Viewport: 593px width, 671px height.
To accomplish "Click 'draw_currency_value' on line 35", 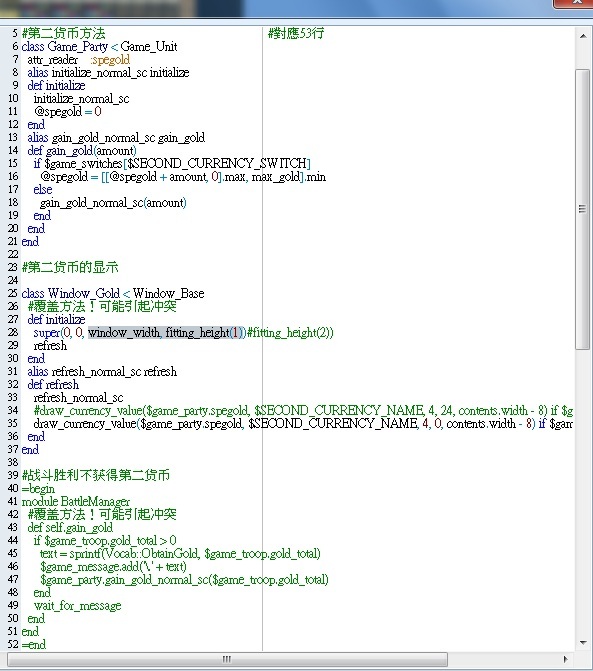I will [85, 424].
